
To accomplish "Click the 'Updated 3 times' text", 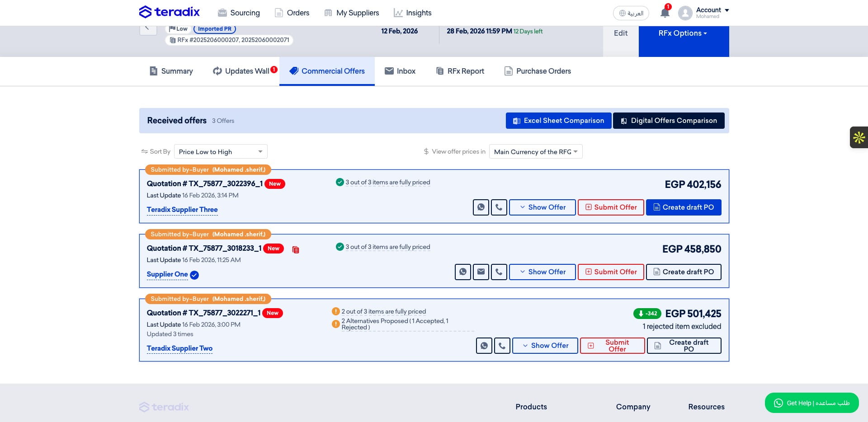I will (x=170, y=334).
